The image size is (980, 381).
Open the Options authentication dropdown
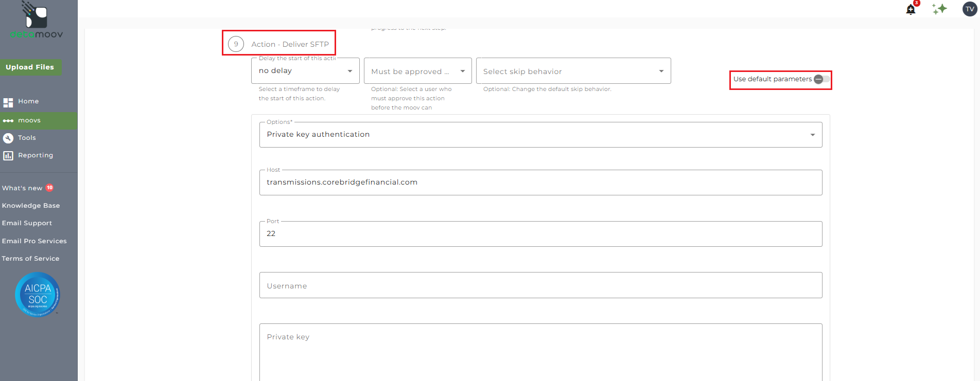pyautogui.click(x=540, y=135)
